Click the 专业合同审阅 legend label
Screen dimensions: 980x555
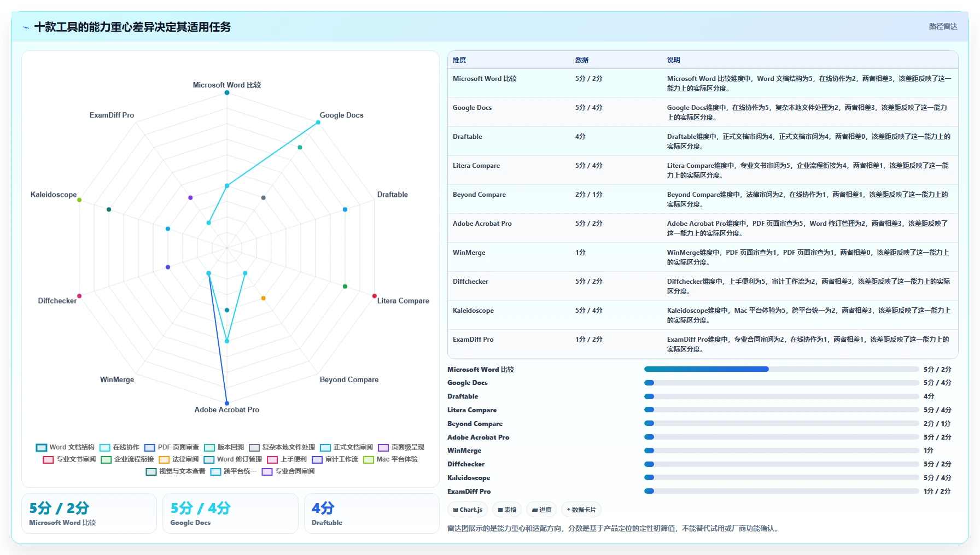click(295, 471)
